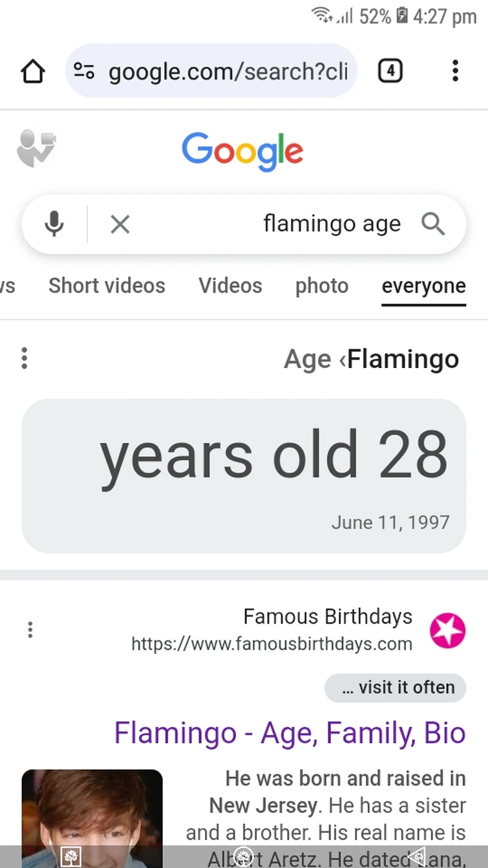
Task: Open the Google homepage via the logo
Action: pos(243,150)
